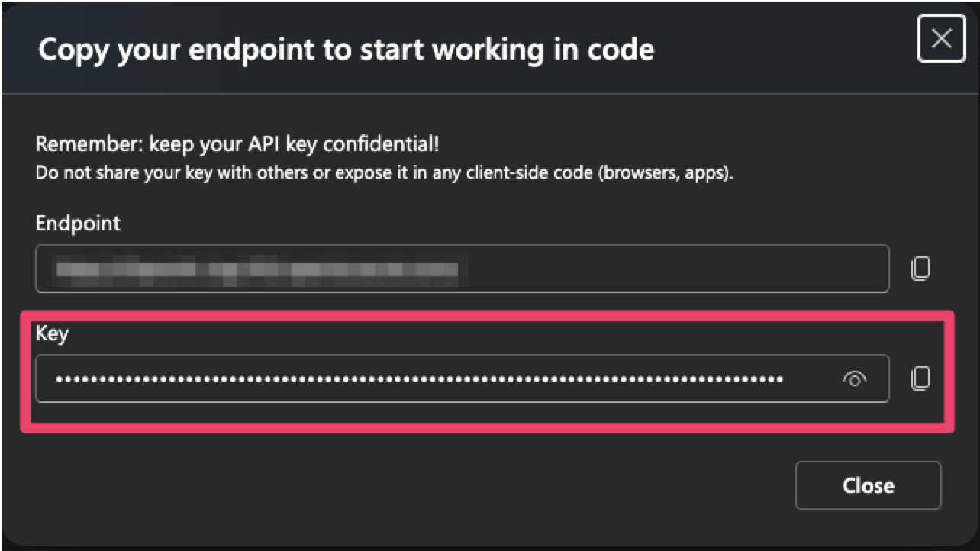The image size is (980, 551).
Task: Click the horizontal divider below the title
Action: point(488,94)
